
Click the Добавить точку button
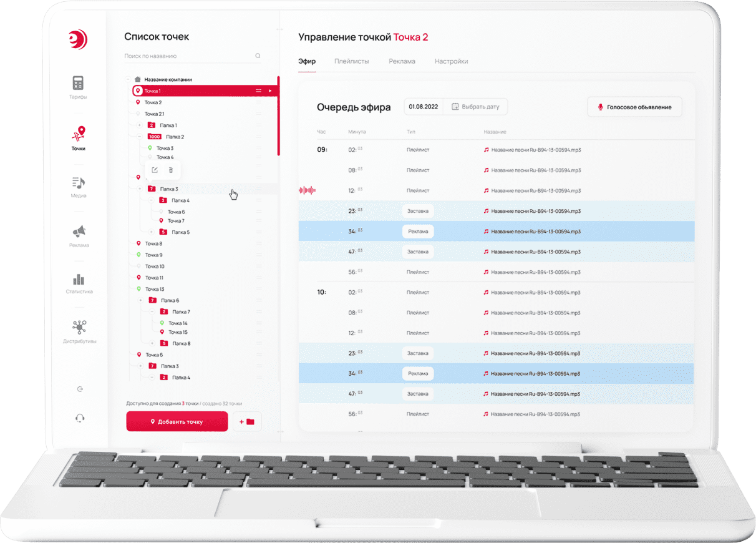coord(177,422)
